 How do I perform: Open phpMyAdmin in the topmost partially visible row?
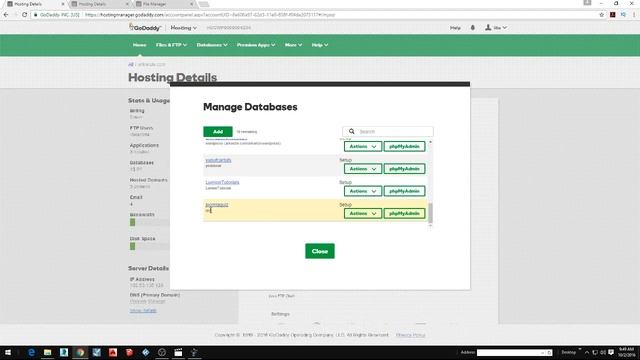click(404, 146)
